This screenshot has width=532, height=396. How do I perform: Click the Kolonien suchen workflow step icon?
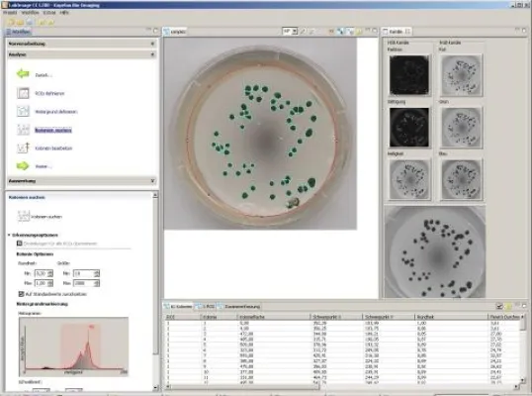[23, 130]
